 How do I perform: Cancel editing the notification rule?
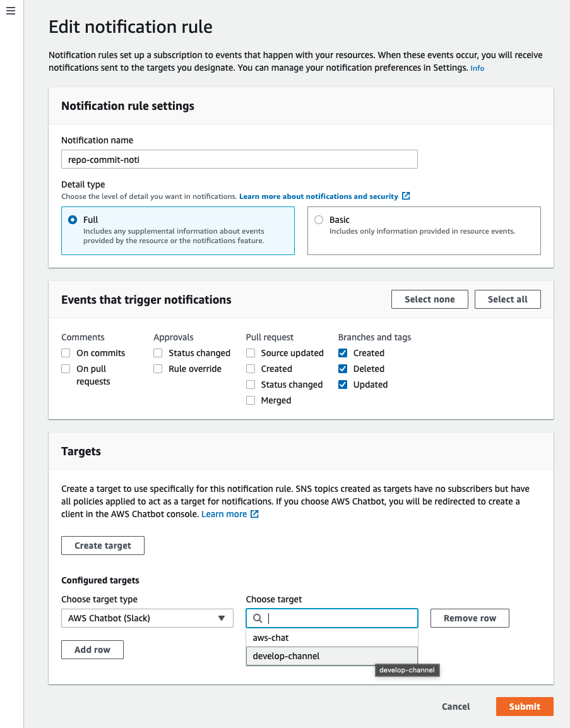pyautogui.click(x=456, y=707)
